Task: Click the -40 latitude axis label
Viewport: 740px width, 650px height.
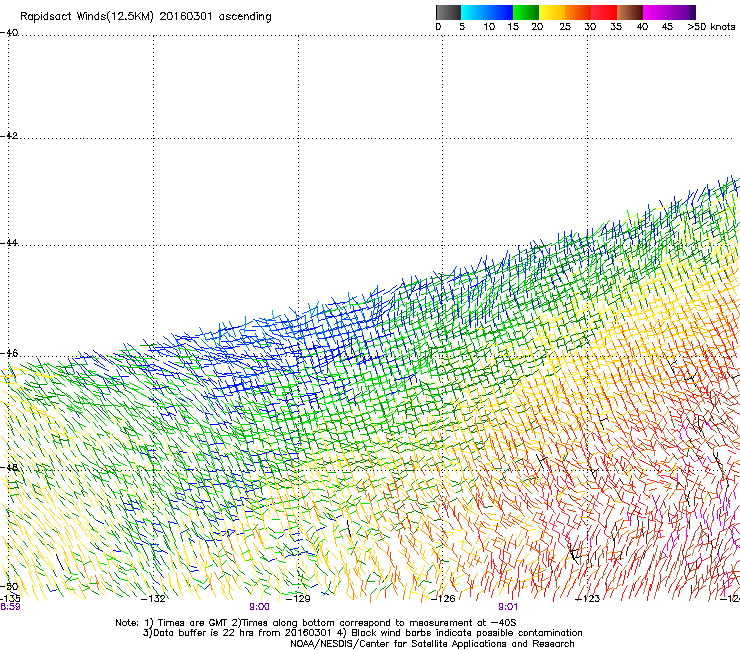Action: pos(9,33)
